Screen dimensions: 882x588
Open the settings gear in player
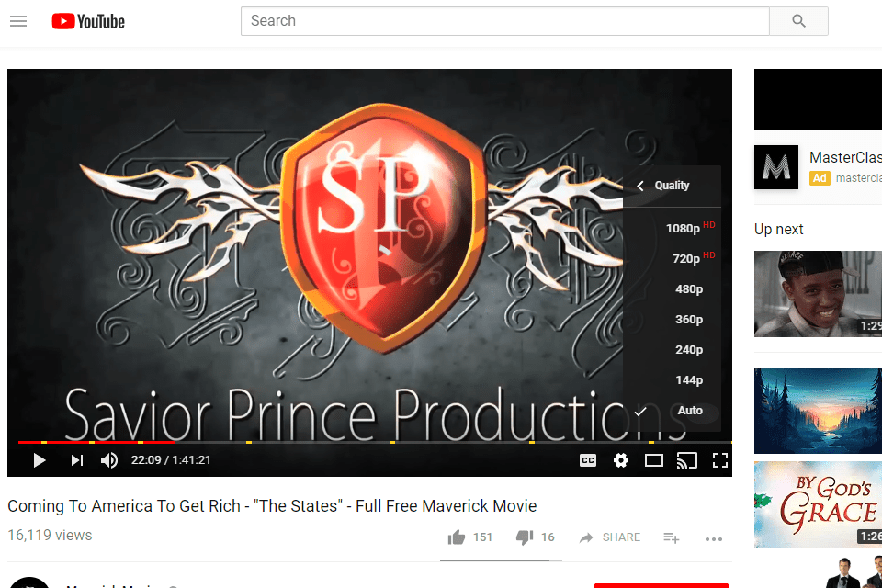pos(621,460)
